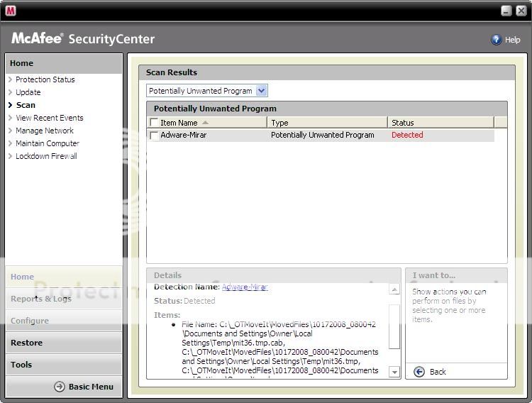This screenshot has width=532, height=403.
Task: Open Help via the question mark icon
Action: pyautogui.click(x=496, y=40)
